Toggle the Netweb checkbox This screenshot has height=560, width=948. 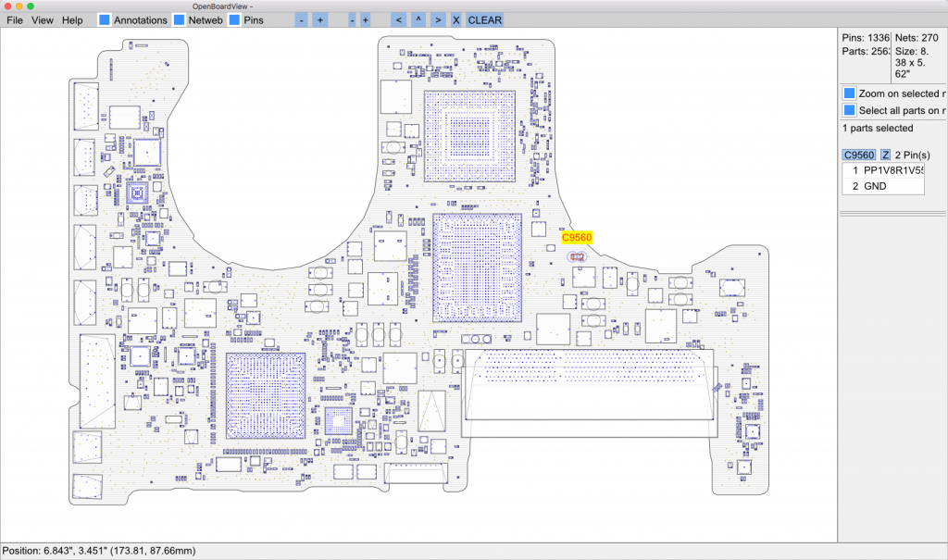coord(180,19)
